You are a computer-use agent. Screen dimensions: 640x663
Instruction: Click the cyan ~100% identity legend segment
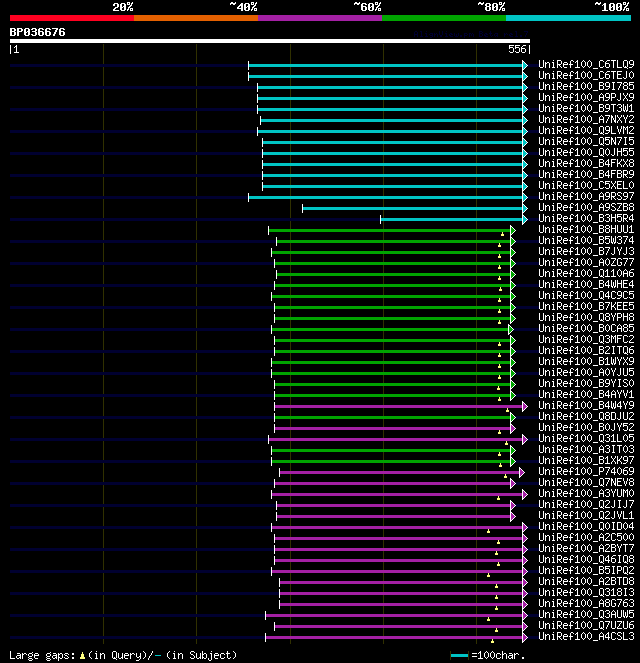click(568, 18)
